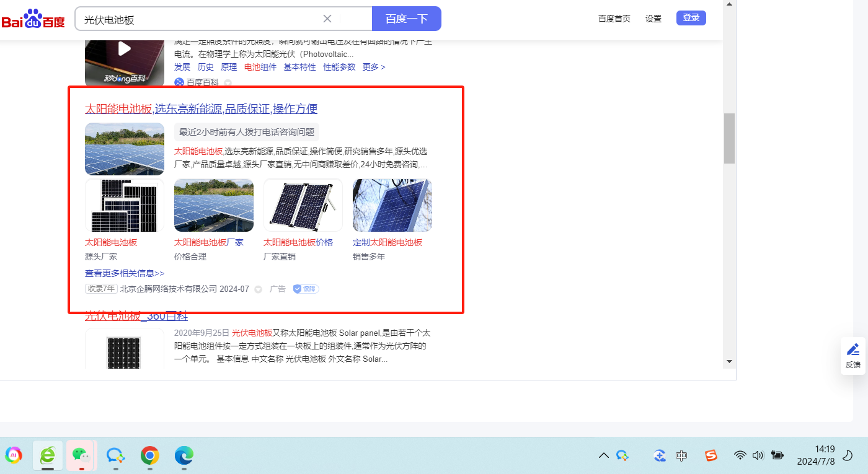Click the 最近2小时前有人拨打电话咨询问题 notice
Viewport: 868px width, 474px height.
click(x=247, y=132)
